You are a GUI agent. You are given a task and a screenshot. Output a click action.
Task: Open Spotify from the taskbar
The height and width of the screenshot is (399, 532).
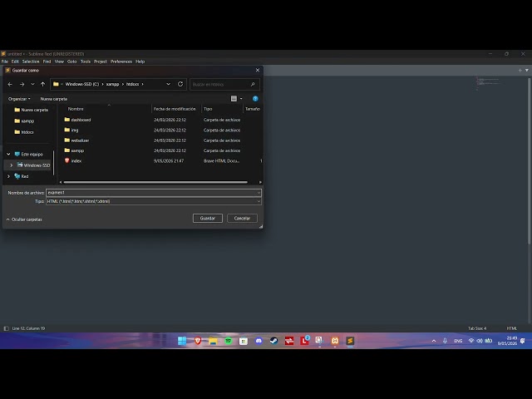[229, 341]
